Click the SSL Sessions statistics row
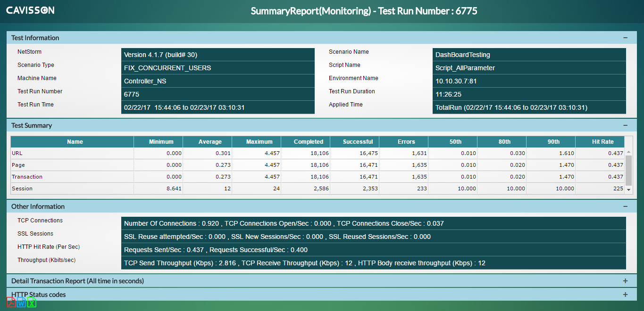This screenshot has height=311, width=644. 374,237
